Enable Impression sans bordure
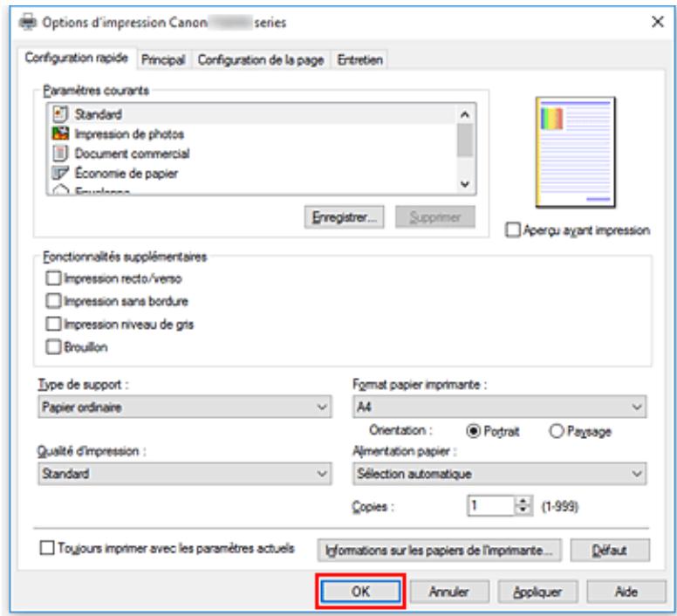The width and height of the screenshot is (677, 616). (53, 301)
